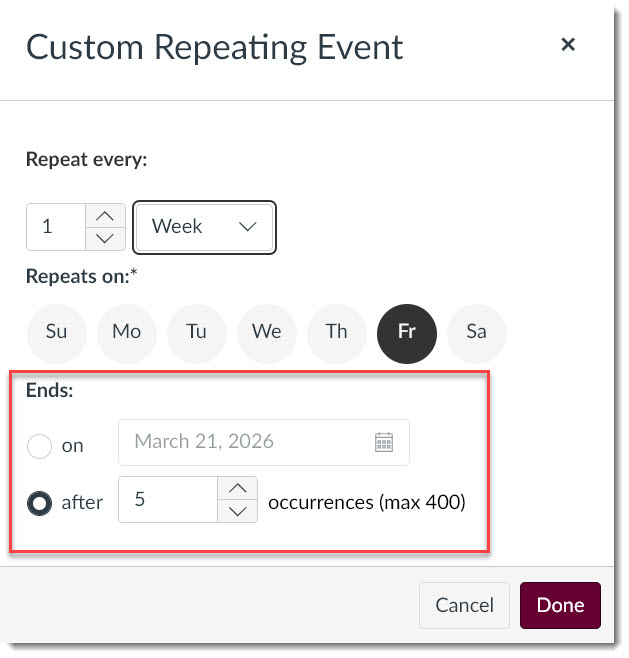This screenshot has width=629, height=658.
Task: Toggle Monday in Repeats on
Action: click(127, 334)
